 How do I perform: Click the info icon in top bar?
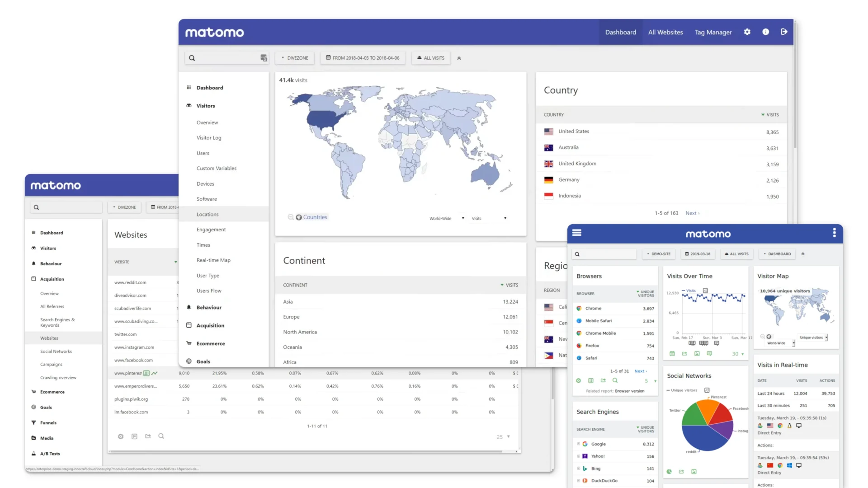765,32
